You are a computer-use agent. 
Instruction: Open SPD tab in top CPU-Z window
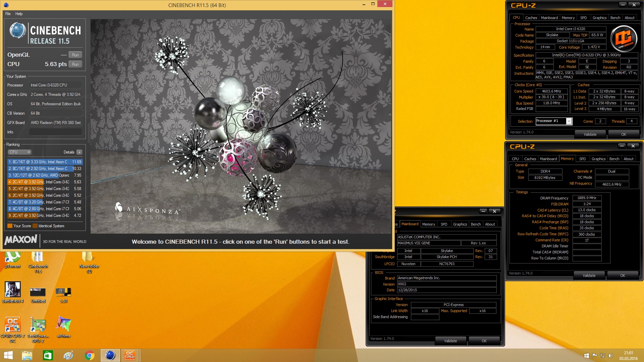584,18
